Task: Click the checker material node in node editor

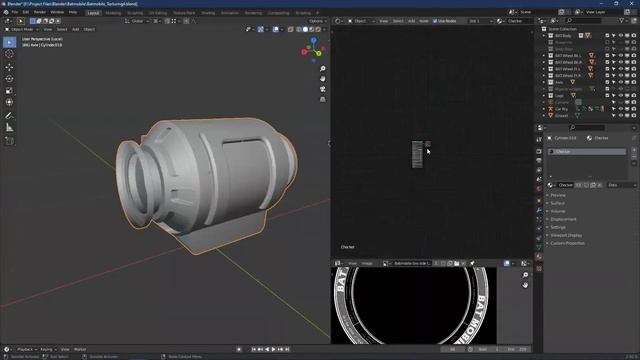Action: pyautogui.click(x=417, y=154)
